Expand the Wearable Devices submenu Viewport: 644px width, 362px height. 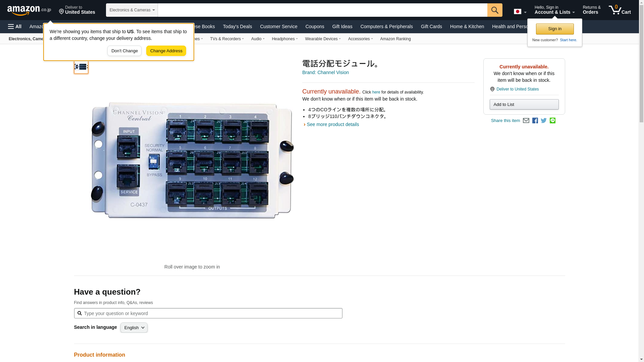323,39
